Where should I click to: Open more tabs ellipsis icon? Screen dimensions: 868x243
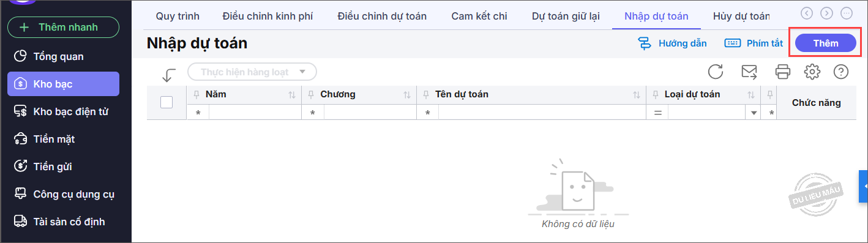coord(847,13)
